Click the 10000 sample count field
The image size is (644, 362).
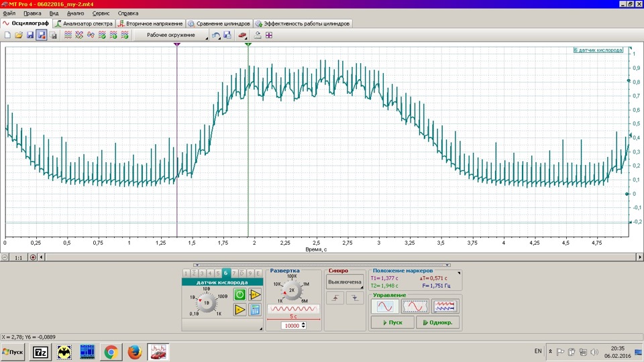click(291, 326)
